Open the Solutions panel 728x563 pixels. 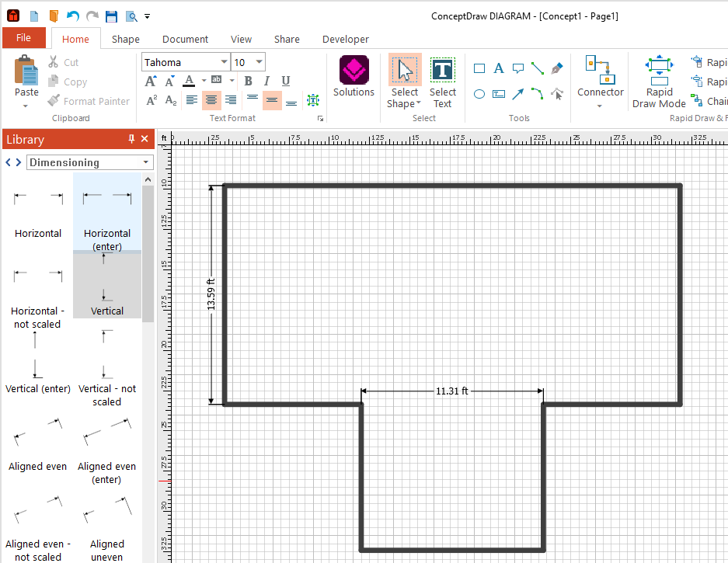pos(354,77)
